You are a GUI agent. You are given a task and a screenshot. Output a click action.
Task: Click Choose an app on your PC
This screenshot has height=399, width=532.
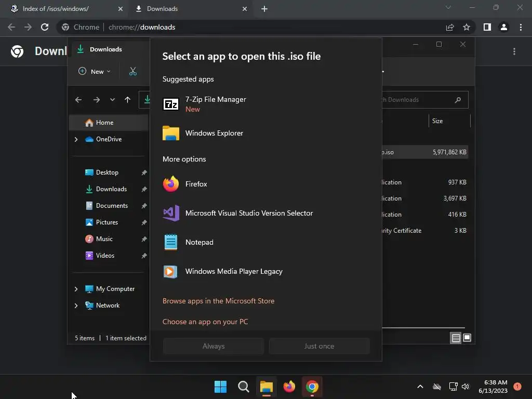205,322
